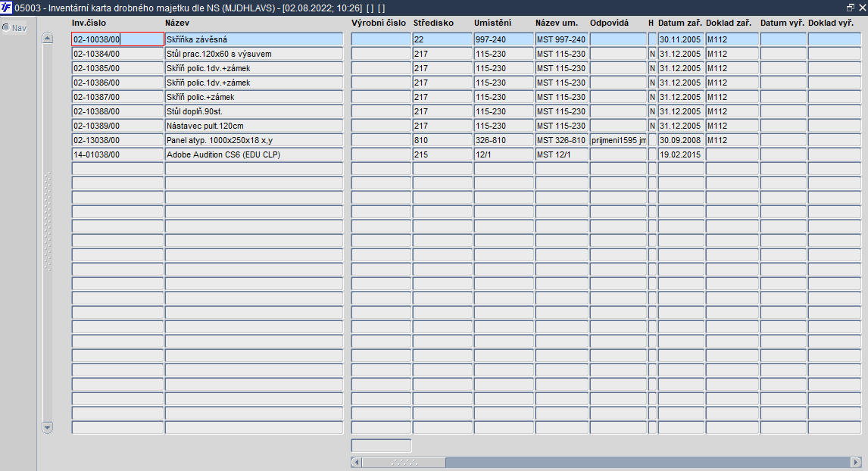868x471 pixels.
Task: Click 'Stůl doplň.90st.' name cell
Action: pos(254,111)
